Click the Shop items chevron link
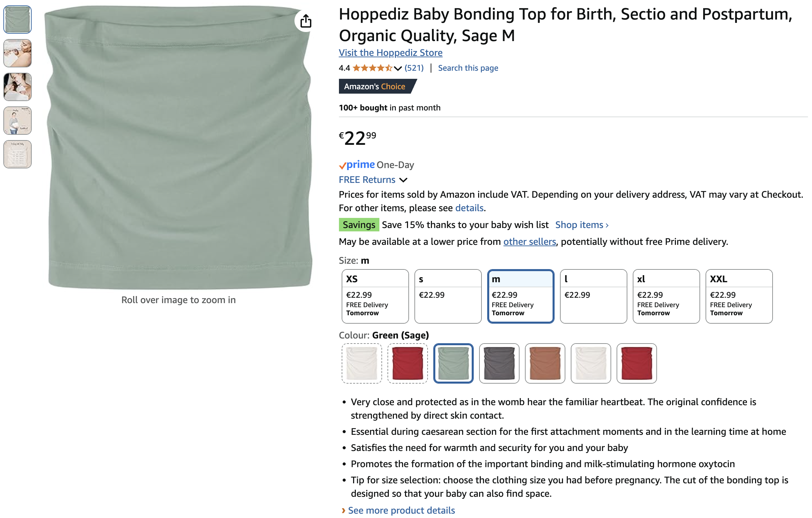This screenshot has width=812, height=518. (582, 225)
